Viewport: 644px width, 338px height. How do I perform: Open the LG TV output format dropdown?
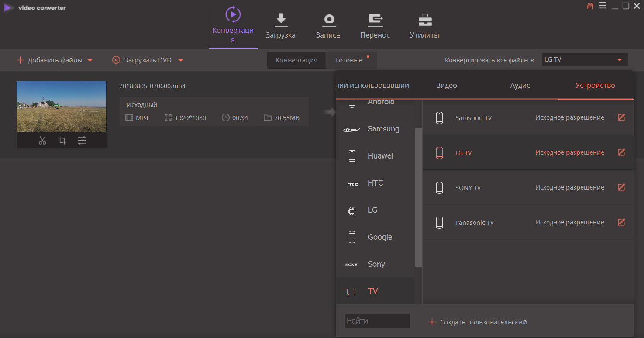[585, 60]
